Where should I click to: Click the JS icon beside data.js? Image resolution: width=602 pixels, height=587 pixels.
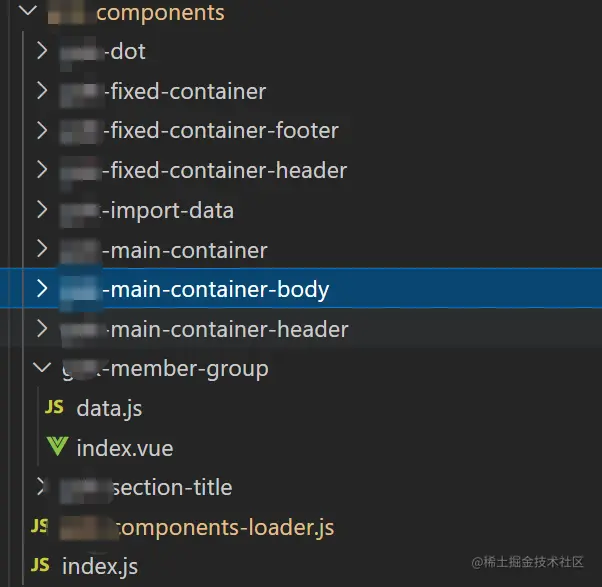click(55, 408)
